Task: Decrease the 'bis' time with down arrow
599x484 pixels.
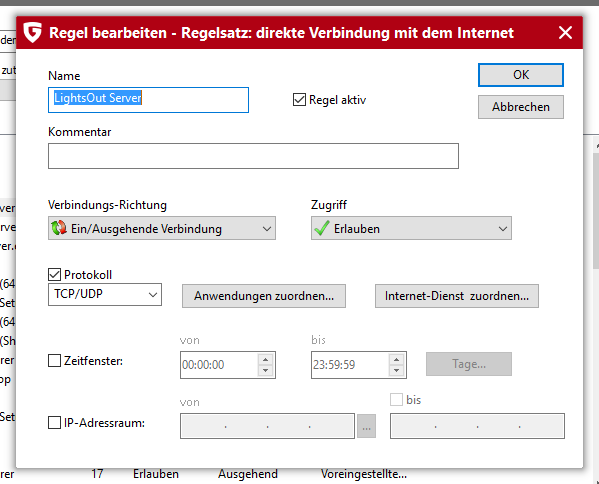Action: pos(397,371)
